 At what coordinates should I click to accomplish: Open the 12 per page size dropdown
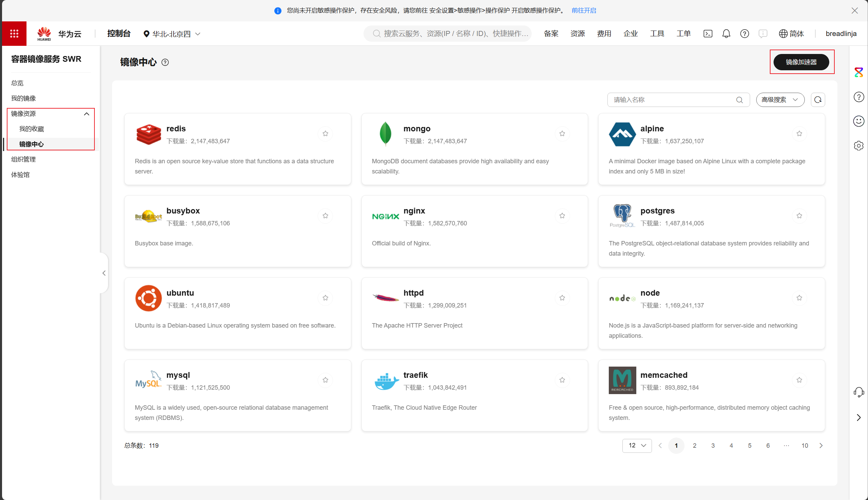(x=637, y=445)
